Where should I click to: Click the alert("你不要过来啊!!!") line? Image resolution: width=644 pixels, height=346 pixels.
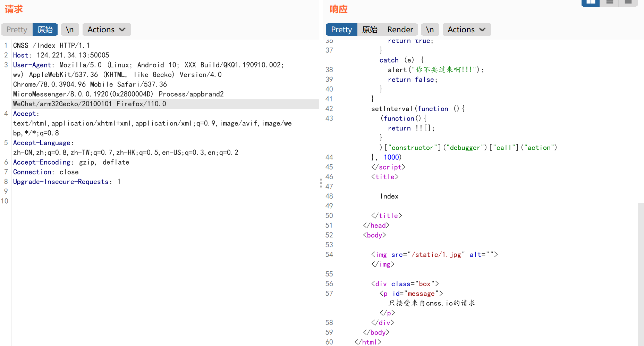[436, 70]
